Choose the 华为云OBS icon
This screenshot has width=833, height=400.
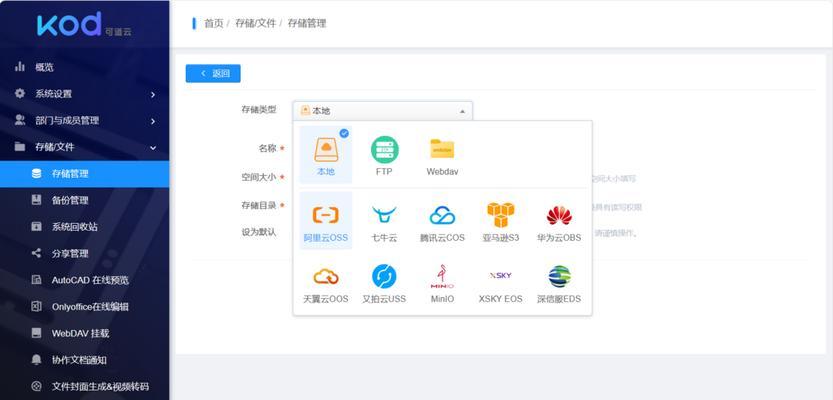click(559, 215)
